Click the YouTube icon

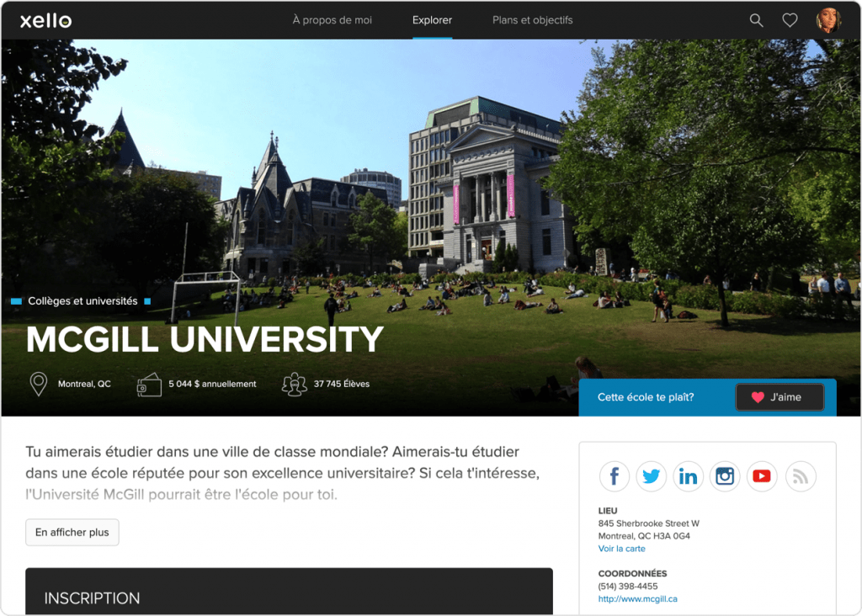(762, 476)
